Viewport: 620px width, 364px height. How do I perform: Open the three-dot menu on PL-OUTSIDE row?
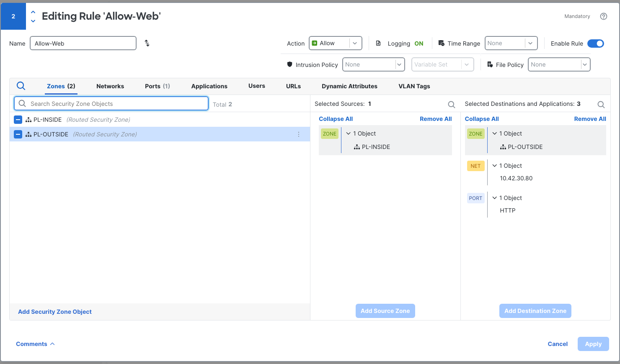point(299,134)
